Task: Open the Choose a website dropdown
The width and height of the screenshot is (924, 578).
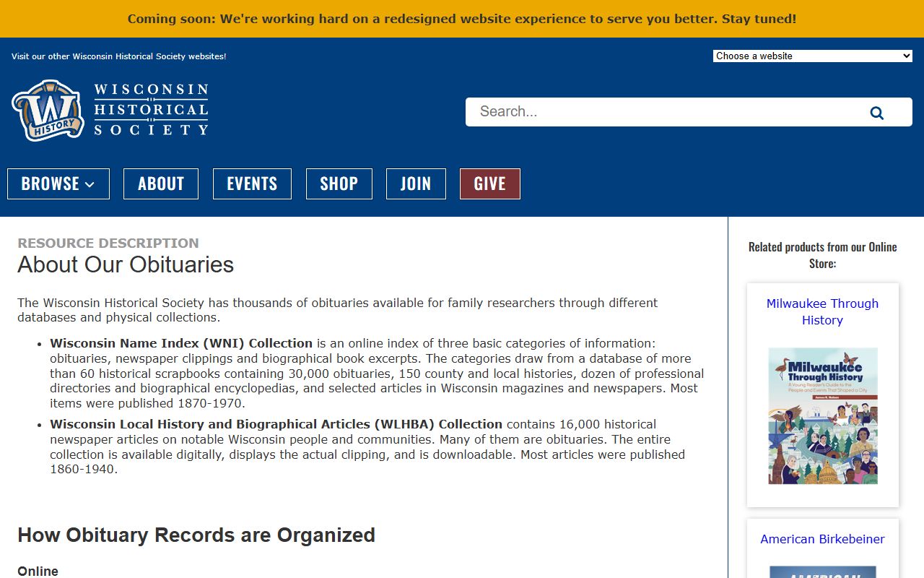Action: tap(813, 56)
